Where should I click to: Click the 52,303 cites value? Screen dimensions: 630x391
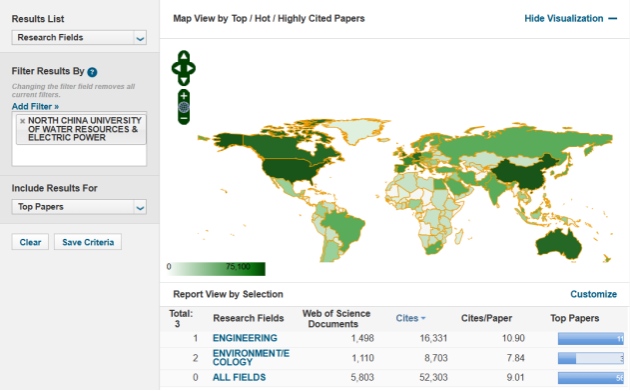(433, 378)
